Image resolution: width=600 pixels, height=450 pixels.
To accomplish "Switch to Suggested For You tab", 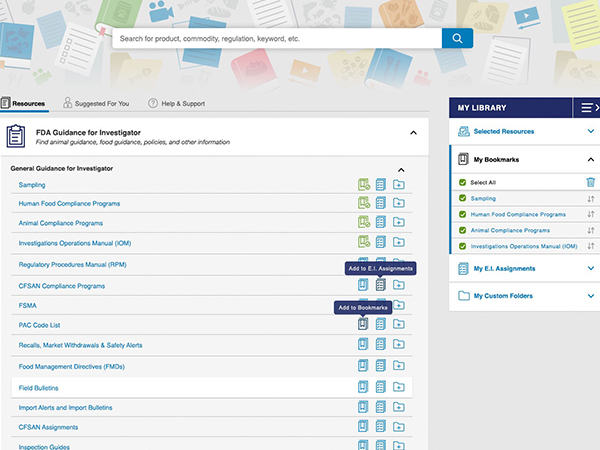I will (x=96, y=103).
